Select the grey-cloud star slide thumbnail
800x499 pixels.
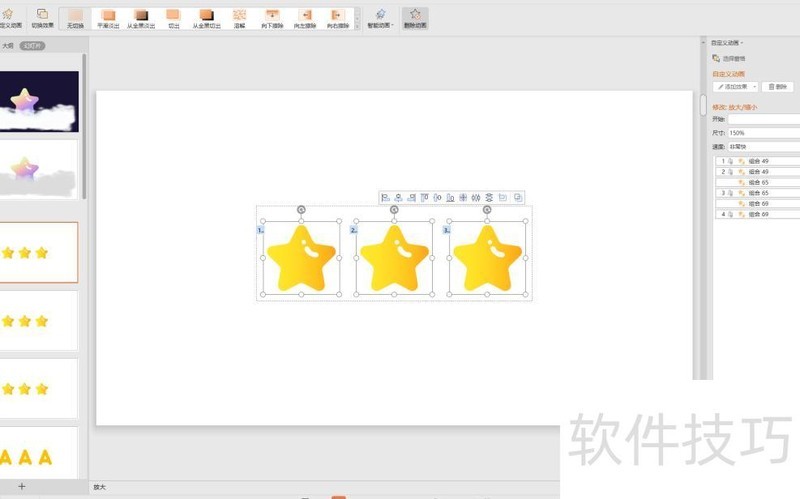pos(39,169)
